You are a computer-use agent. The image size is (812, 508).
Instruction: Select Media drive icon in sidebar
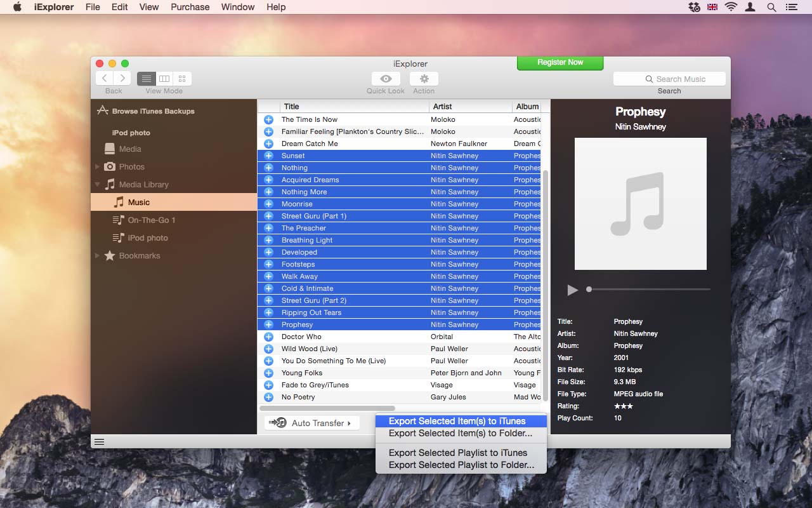[110, 149]
